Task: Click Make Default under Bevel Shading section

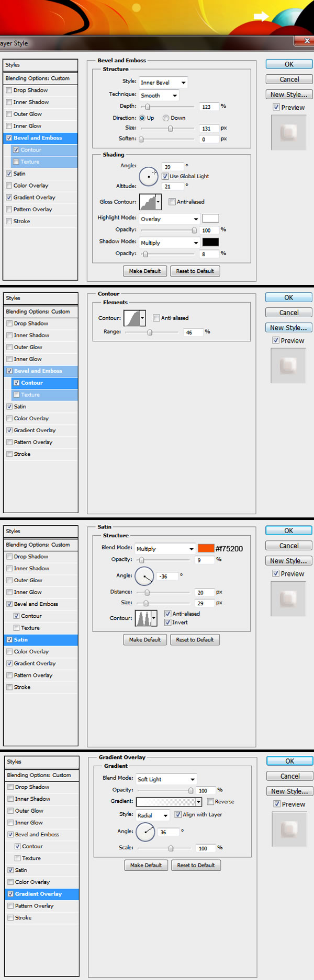Action: [x=145, y=271]
